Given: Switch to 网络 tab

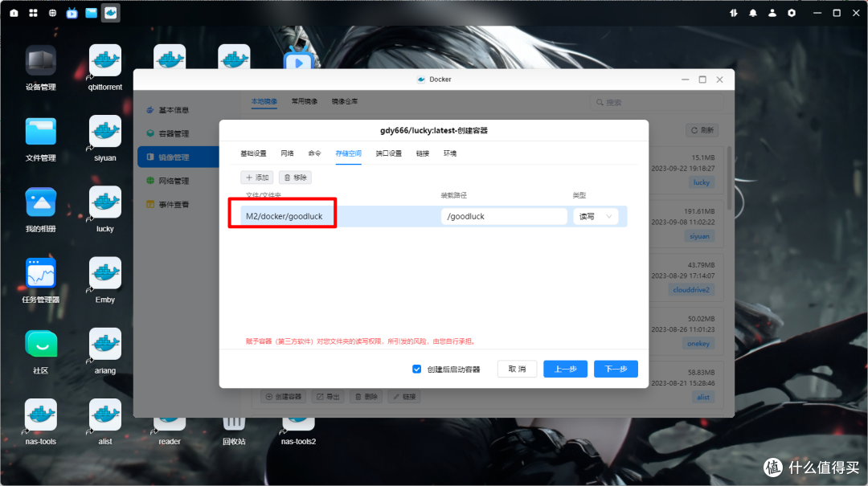Looking at the screenshot, I should point(287,153).
